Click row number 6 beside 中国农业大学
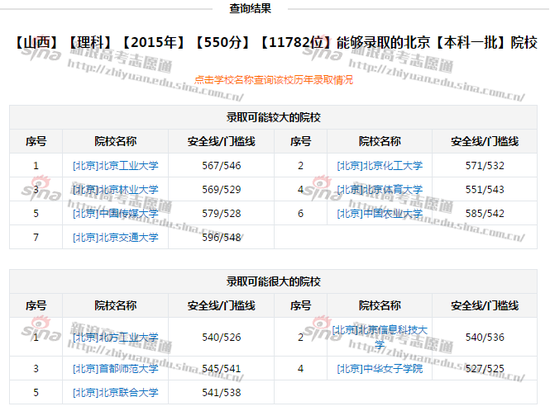The image size is (550, 411). (x=301, y=214)
